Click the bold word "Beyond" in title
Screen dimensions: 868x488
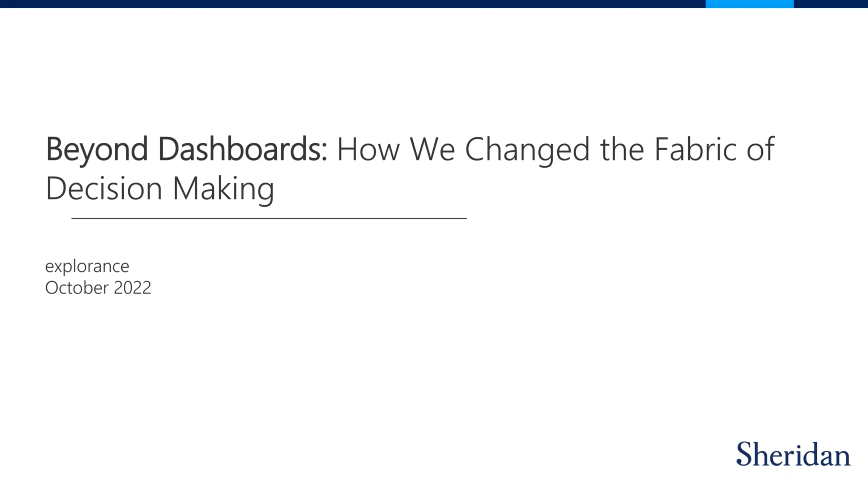(x=97, y=150)
